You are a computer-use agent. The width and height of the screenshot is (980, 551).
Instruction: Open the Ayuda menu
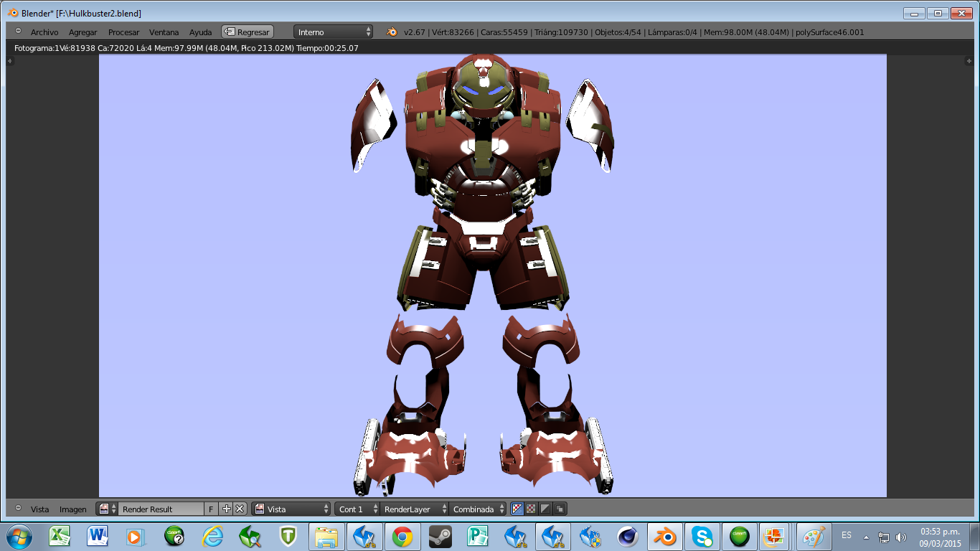tap(201, 32)
